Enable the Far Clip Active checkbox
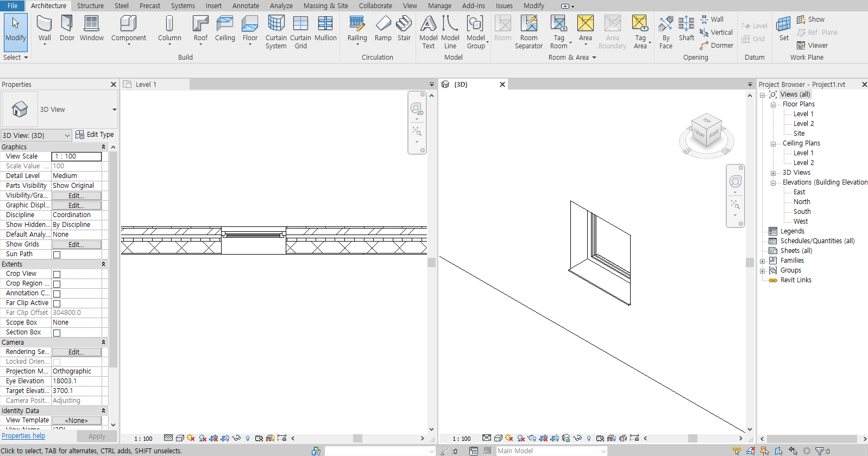The width and height of the screenshot is (868, 456). click(x=56, y=303)
